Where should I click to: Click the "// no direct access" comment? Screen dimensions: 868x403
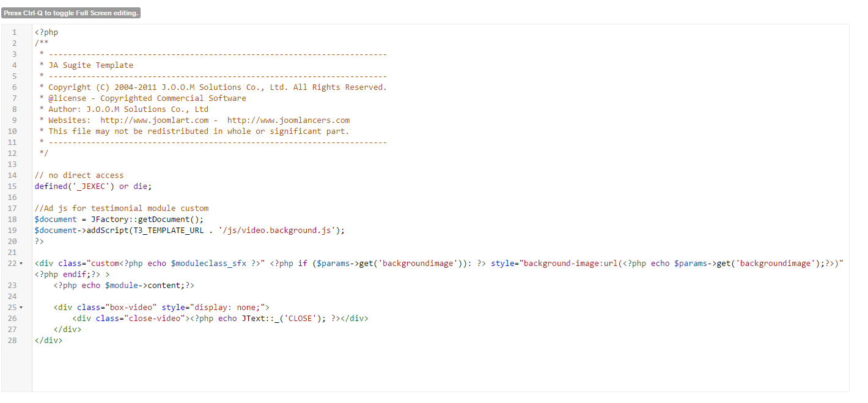click(79, 176)
